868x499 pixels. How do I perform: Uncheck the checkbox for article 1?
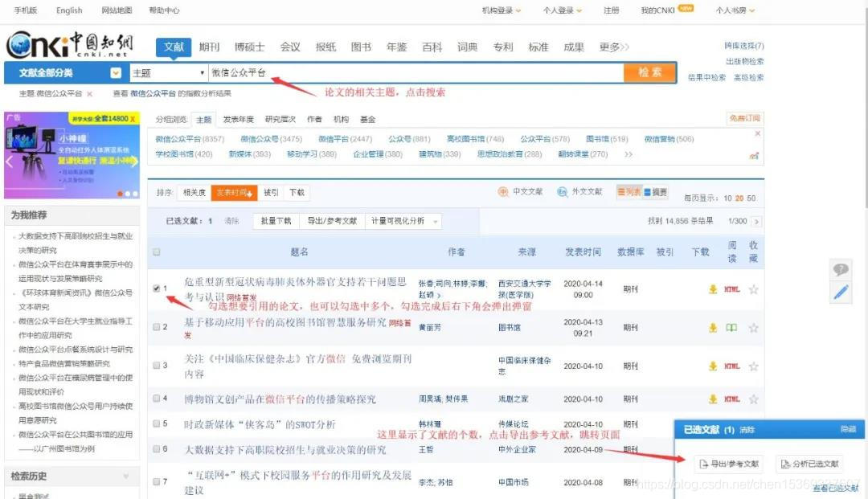pos(157,288)
